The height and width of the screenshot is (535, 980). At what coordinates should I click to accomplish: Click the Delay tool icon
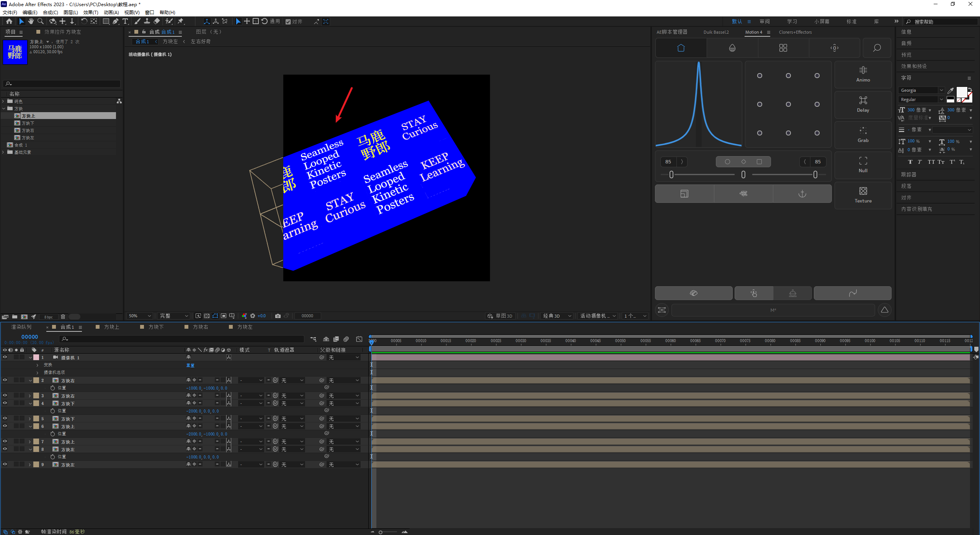click(863, 104)
